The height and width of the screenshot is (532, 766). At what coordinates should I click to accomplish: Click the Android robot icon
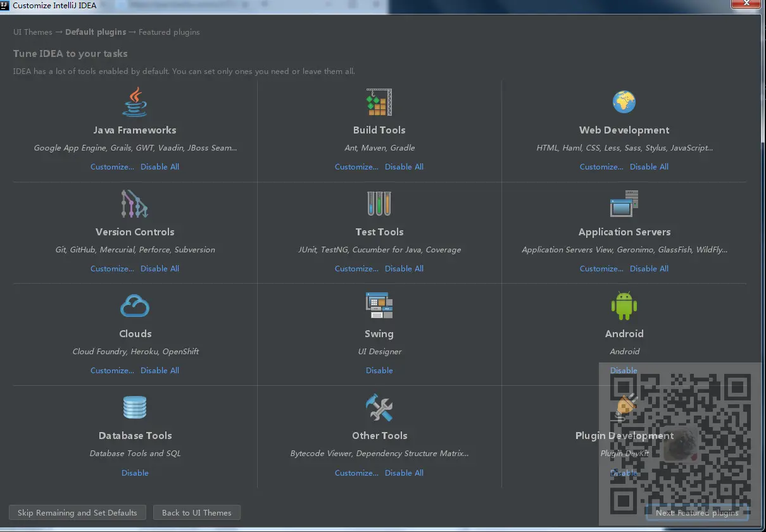624,306
